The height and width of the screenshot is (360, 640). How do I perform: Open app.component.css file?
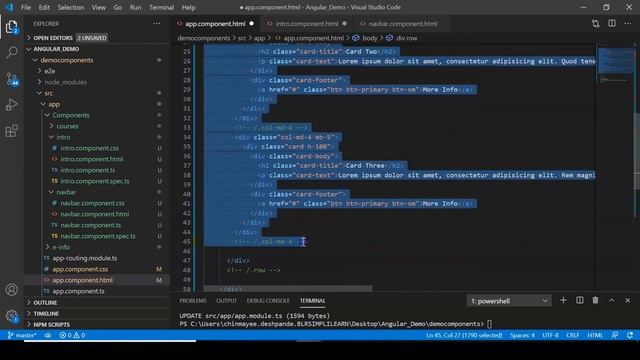point(80,269)
